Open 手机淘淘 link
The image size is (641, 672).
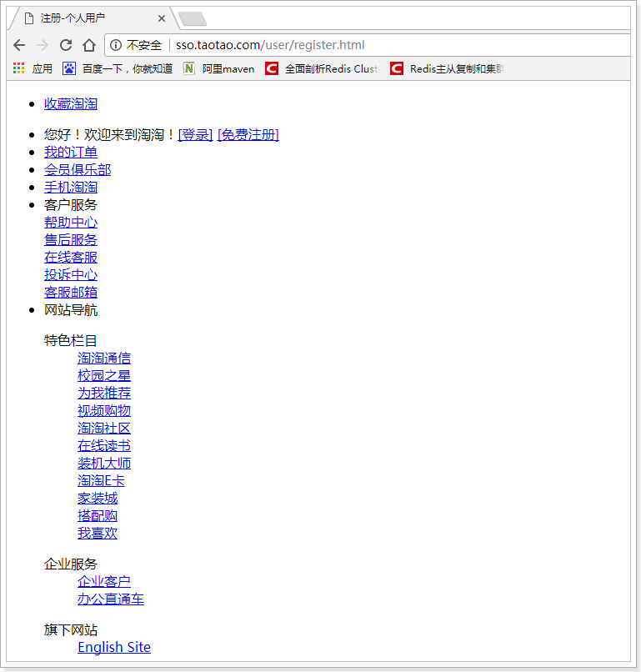tap(71, 188)
